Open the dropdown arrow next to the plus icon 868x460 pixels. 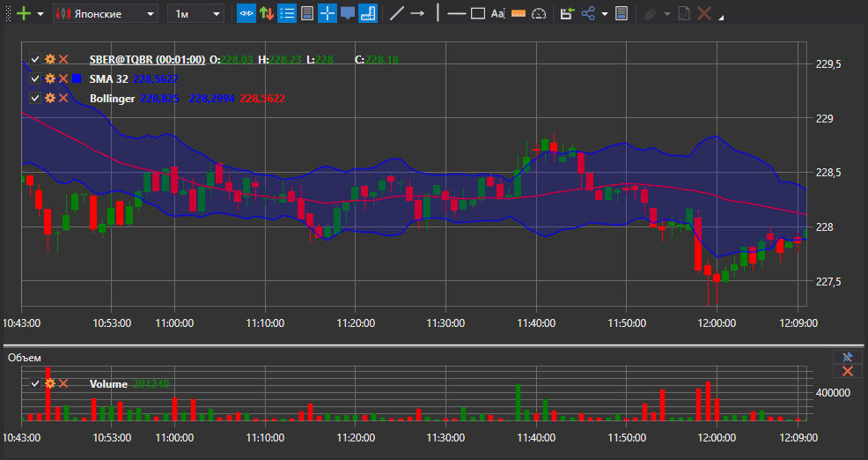tap(40, 14)
